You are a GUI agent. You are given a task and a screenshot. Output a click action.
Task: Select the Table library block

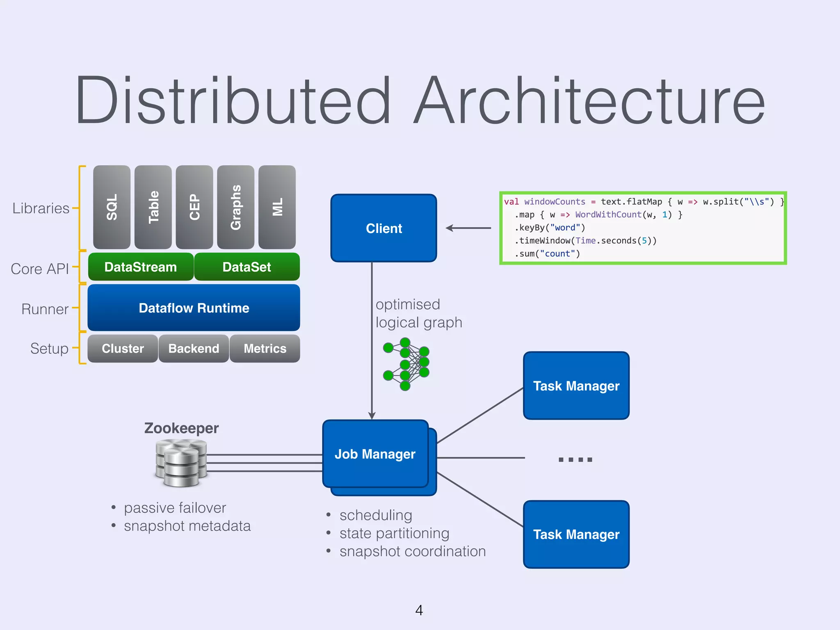click(x=153, y=207)
